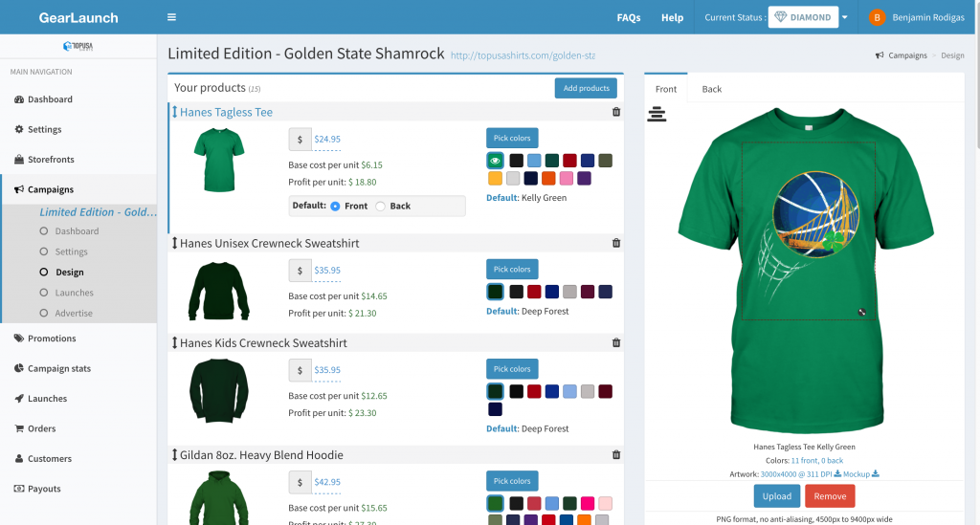
Task: Switch to the Back preview tab
Action: pyautogui.click(x=711, y=89)
